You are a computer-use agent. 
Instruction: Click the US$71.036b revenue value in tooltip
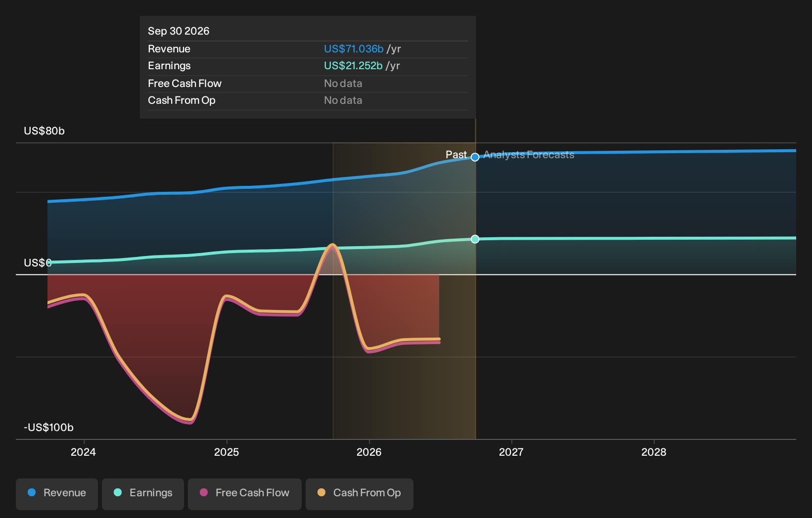click(354, 49)
